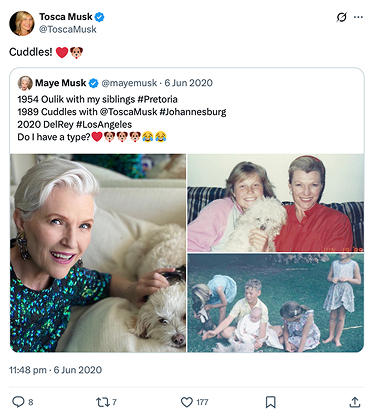Click the @ToscaMusk mention in quoted text
373x418 pixels.
click(x=128, y=112)
